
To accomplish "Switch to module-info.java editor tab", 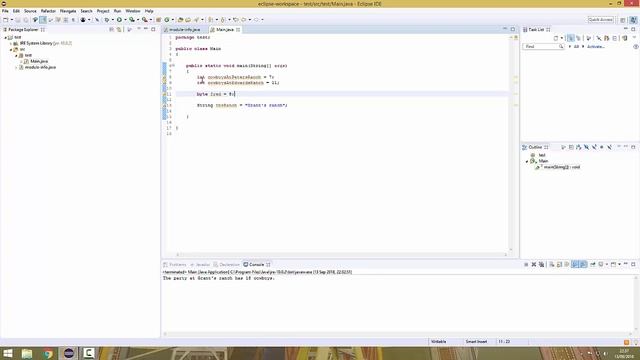I will [184, 30].
